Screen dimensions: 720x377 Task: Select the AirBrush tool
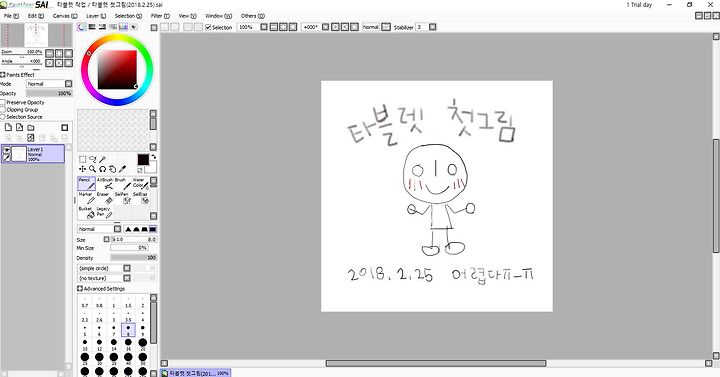pyautogui.click(x=105, y=184)
